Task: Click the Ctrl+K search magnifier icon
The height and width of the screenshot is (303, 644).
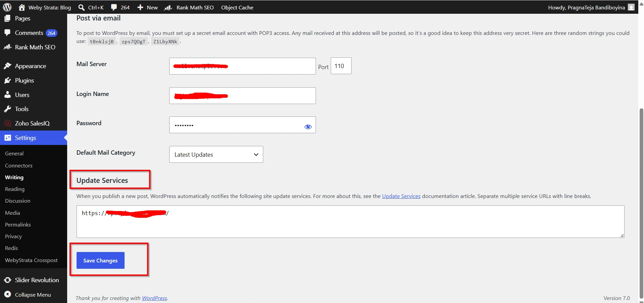Action: pyautogui.click(x=81, y=7)
